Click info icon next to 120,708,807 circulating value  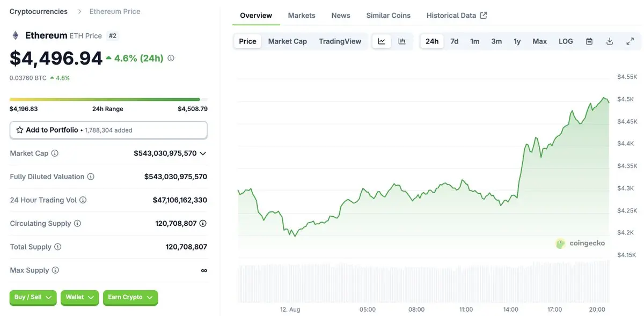[x=203, y=223]
